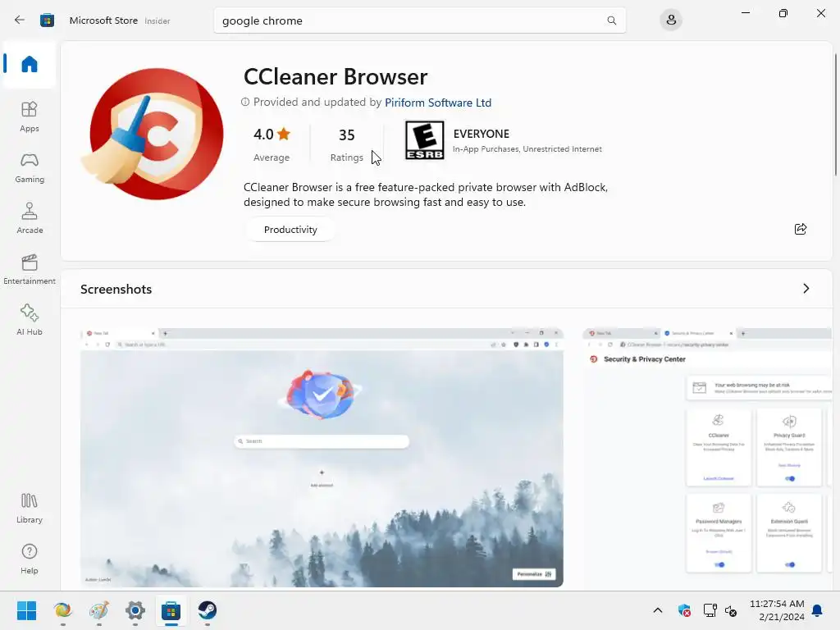Open Steam from the taskbar

pos(208,610)
